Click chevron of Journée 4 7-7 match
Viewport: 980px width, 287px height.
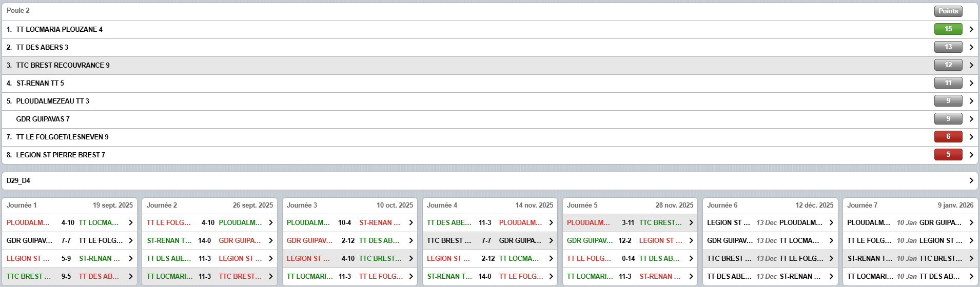[x=551, y=240]
